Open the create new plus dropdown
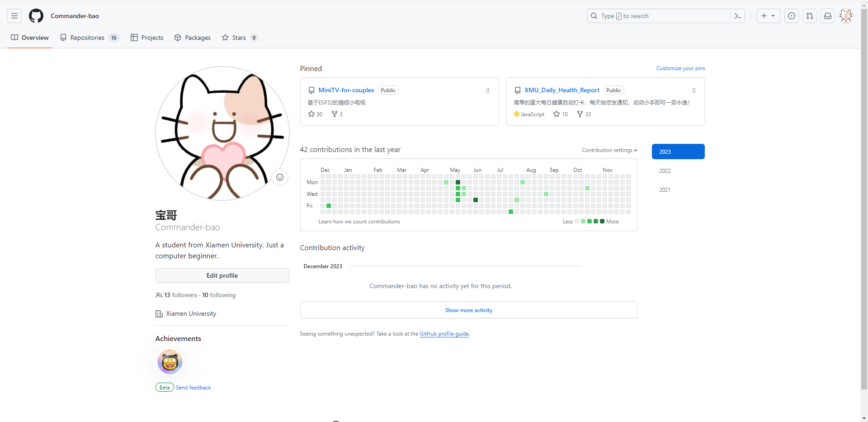 point(768,16)
